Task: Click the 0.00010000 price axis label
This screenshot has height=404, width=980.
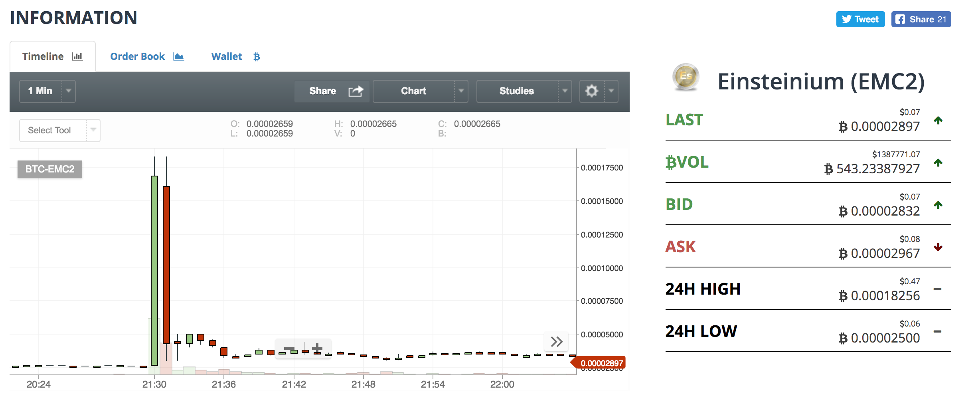Action: [x=602, y=268]
